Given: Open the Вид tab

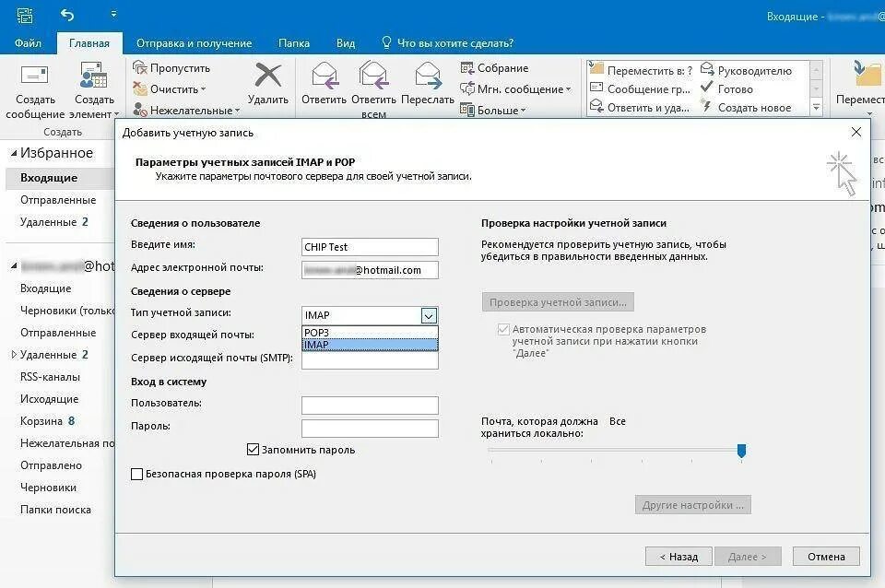Looking at the screenshot, I should [x=346, y=43].
